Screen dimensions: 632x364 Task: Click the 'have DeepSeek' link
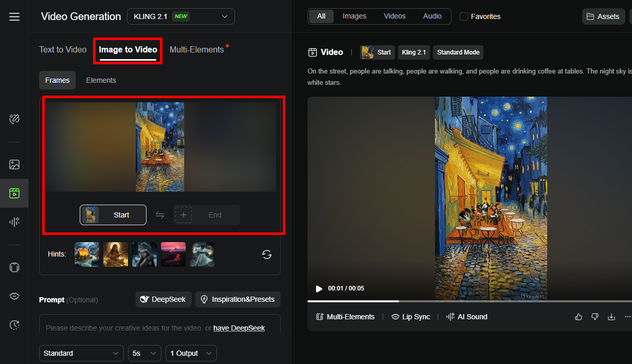[x=239, y=328]
